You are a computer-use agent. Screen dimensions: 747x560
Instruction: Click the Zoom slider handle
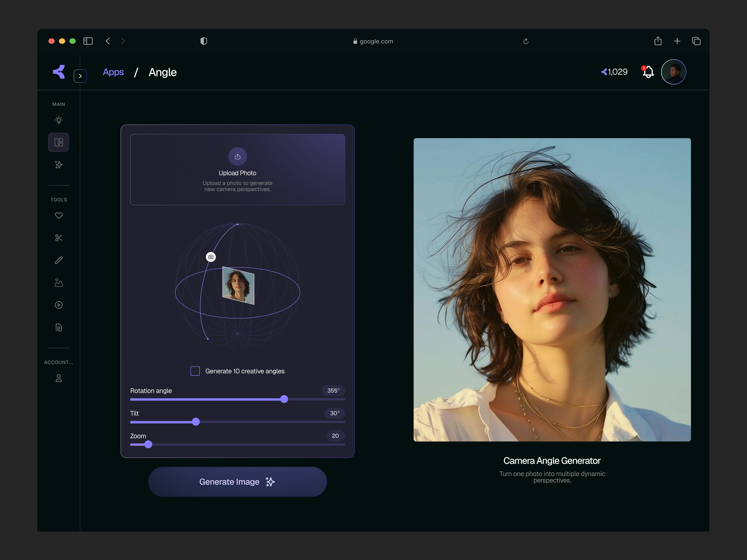[148, 444]
